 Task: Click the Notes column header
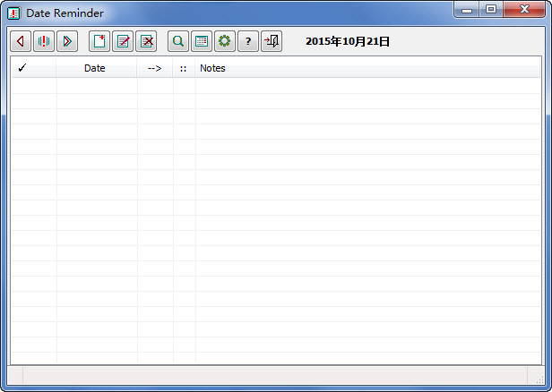click(213, 68)
